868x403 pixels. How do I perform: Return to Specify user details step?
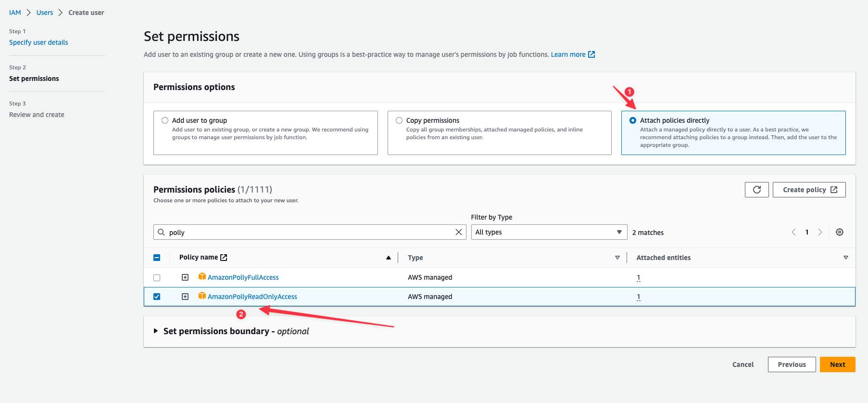coord(38,42)
